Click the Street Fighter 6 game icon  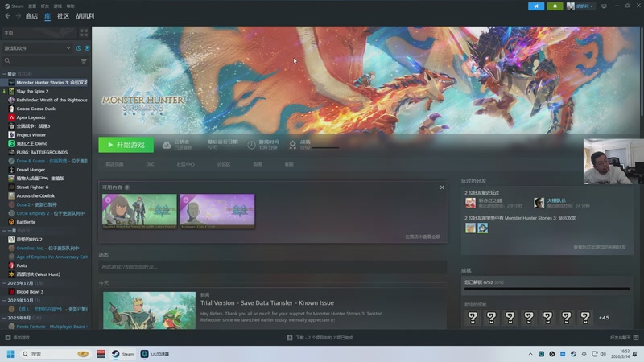(11, 187)
